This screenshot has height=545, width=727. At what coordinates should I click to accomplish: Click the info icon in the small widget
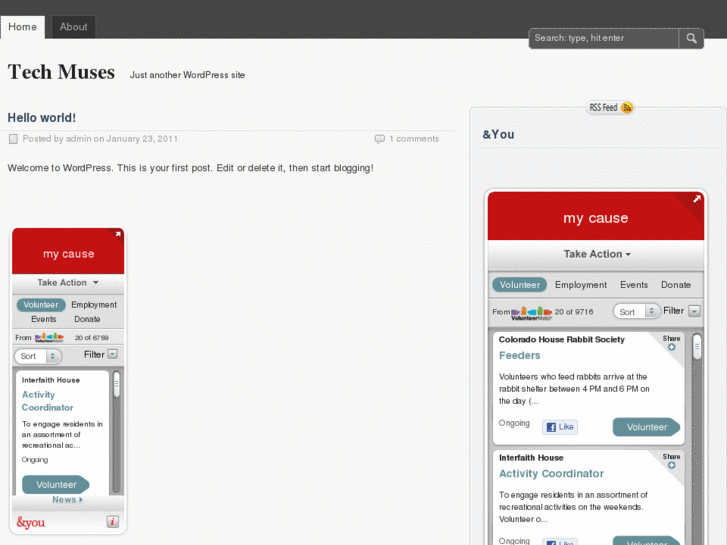pyautogui.click(x=113, y=522)
